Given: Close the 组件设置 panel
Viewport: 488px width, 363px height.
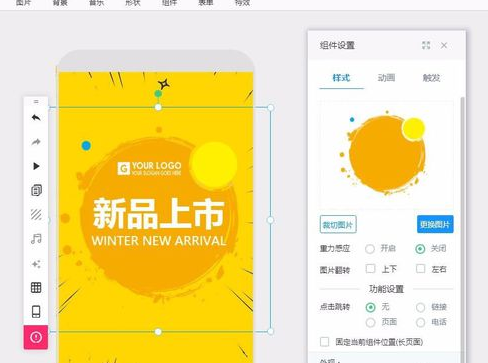Looking at the screenshot, I should [x=444, y=45].
